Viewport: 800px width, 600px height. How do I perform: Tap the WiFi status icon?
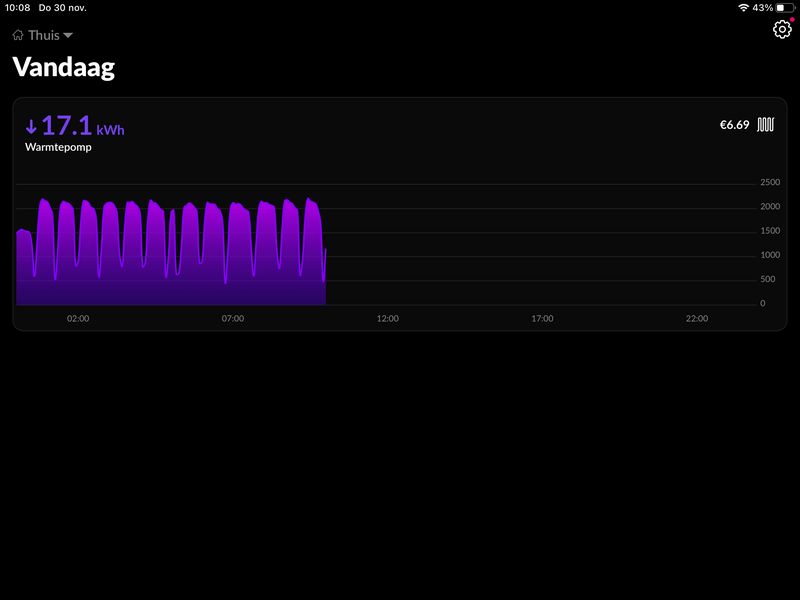click(x=743, y=8)
